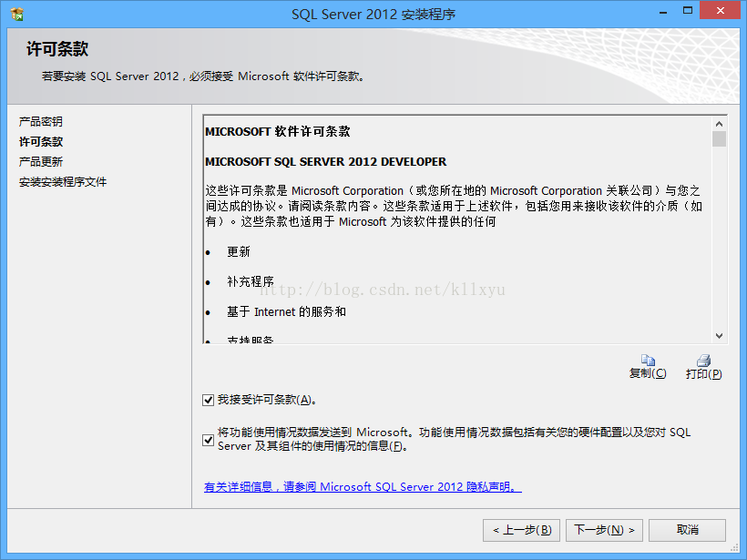Click the Print (打印) printer icon
The image size is (747, 560).
point(703,360)
